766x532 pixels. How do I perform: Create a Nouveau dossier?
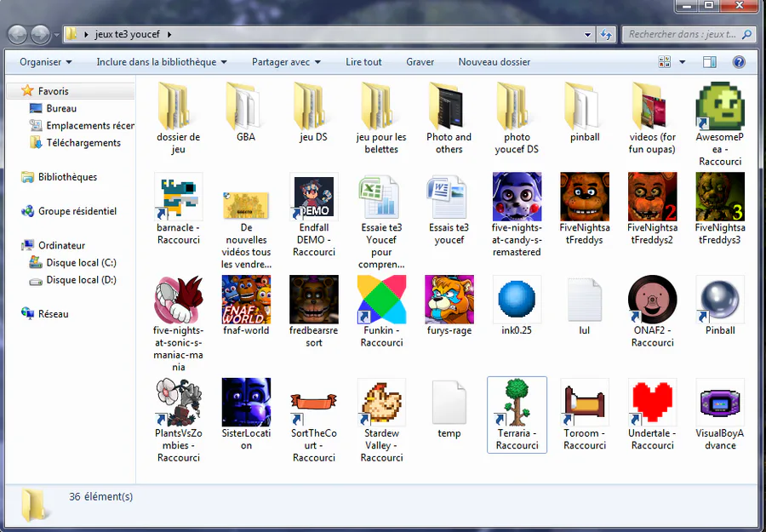(x=494, y=62)
